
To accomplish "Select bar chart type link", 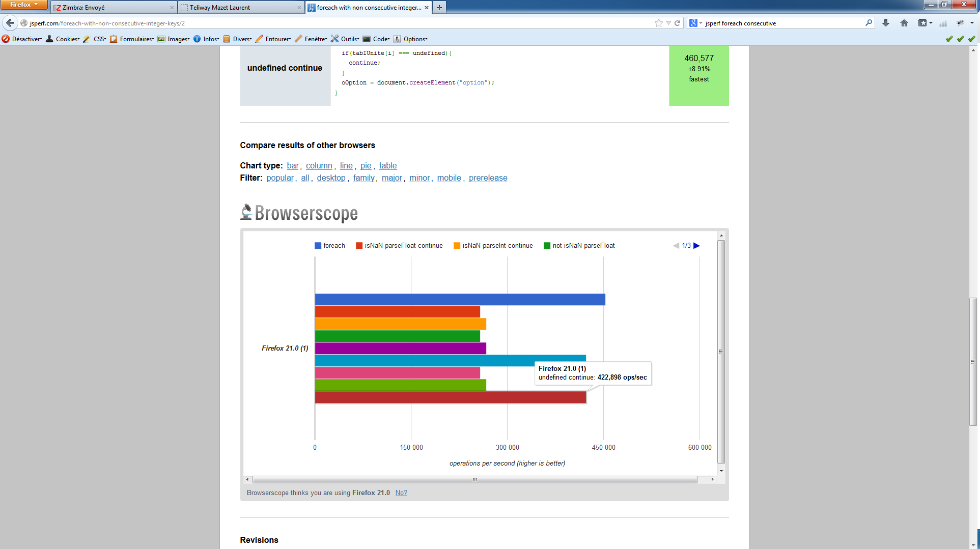I will [293, 166].
